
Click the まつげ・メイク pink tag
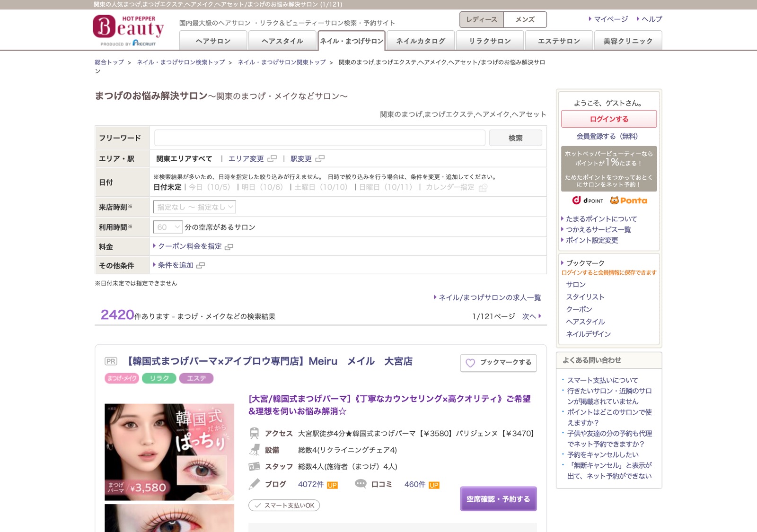coord(122,378)
